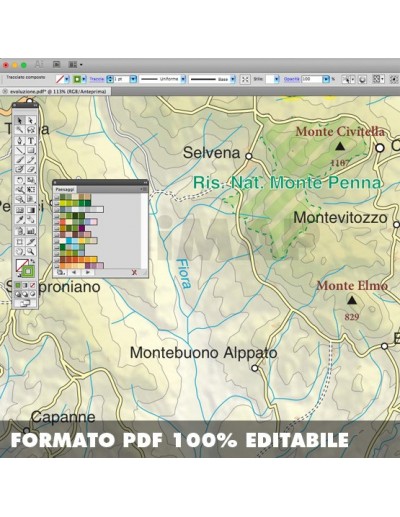Enable Draw Behind mode
400x517 pixels.
coord(25,294)
